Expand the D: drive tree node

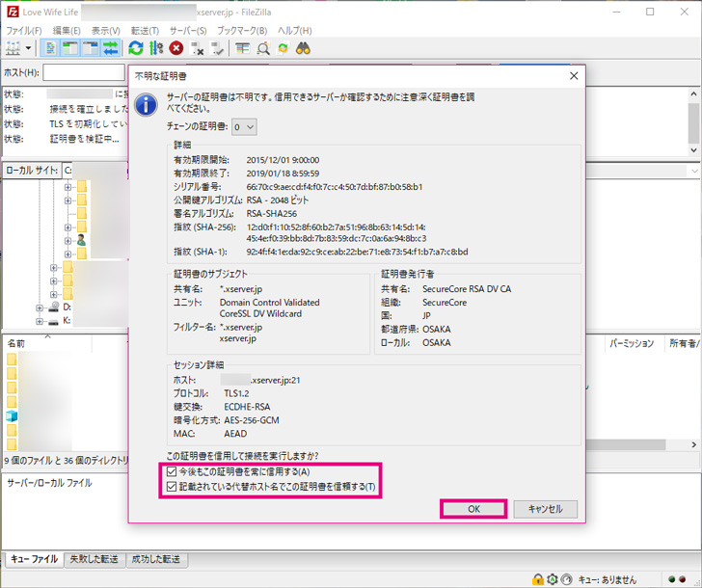40,307
